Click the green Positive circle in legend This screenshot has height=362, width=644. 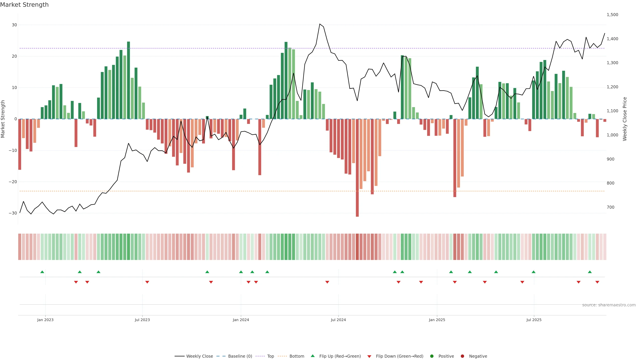[432, 356]
